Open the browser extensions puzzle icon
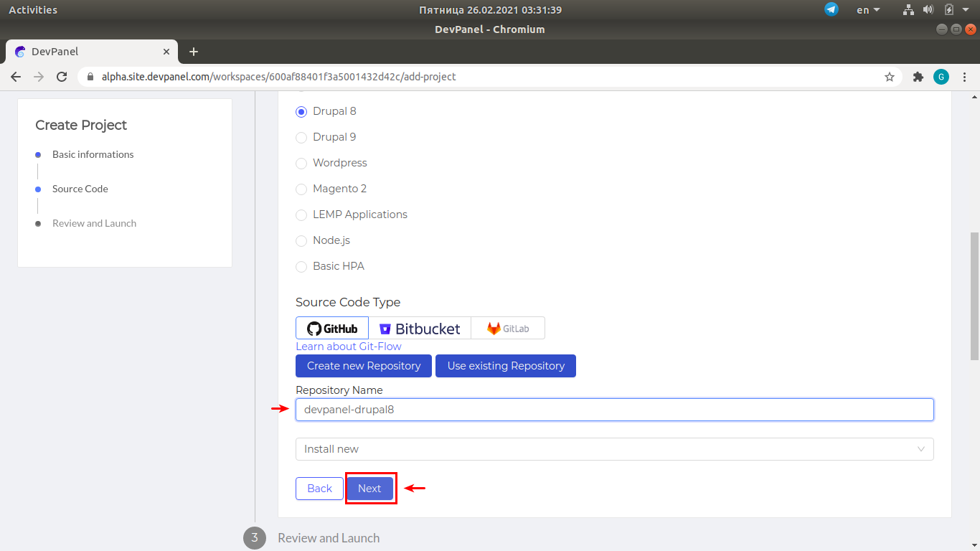Screen dimensions: 980x551 pos(918,76)
